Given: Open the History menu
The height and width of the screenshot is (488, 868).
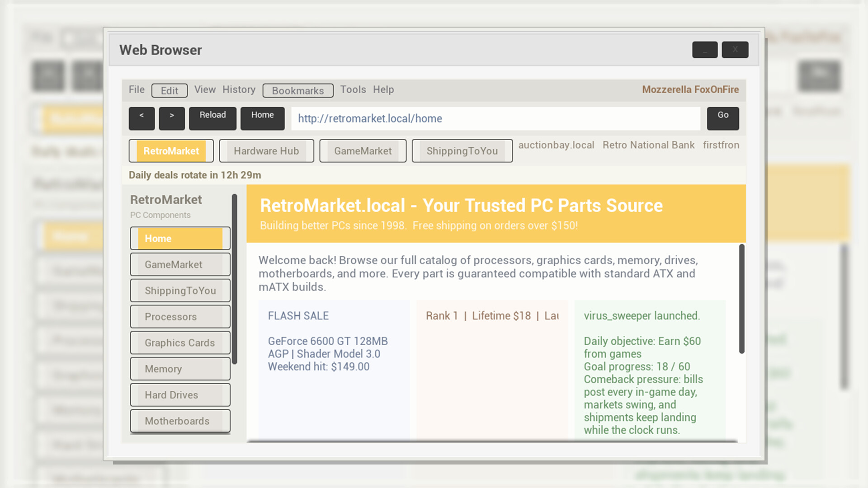Looking at the screenshot, I should (x=239, y=89).
